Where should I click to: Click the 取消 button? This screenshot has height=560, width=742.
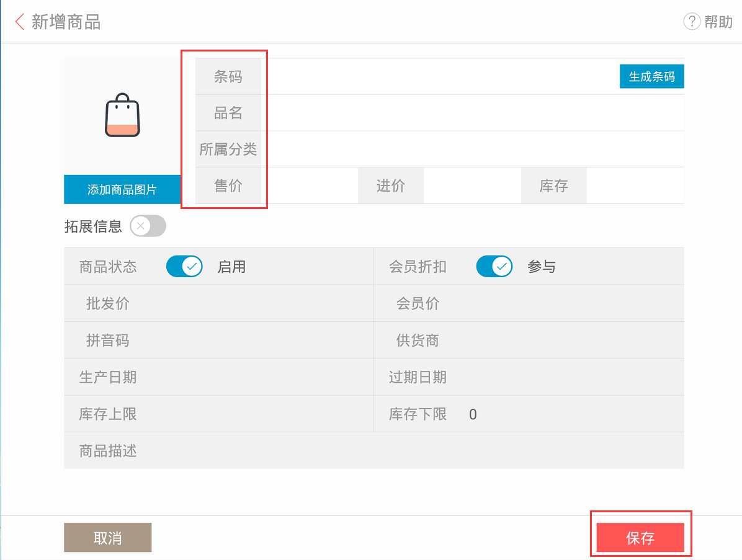coord(107,538)
